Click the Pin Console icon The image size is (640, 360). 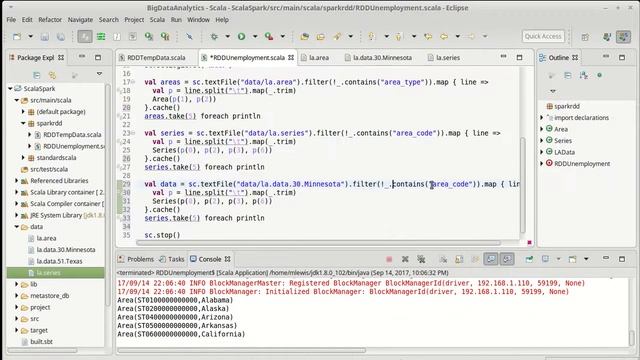click(x=529, y=259)
